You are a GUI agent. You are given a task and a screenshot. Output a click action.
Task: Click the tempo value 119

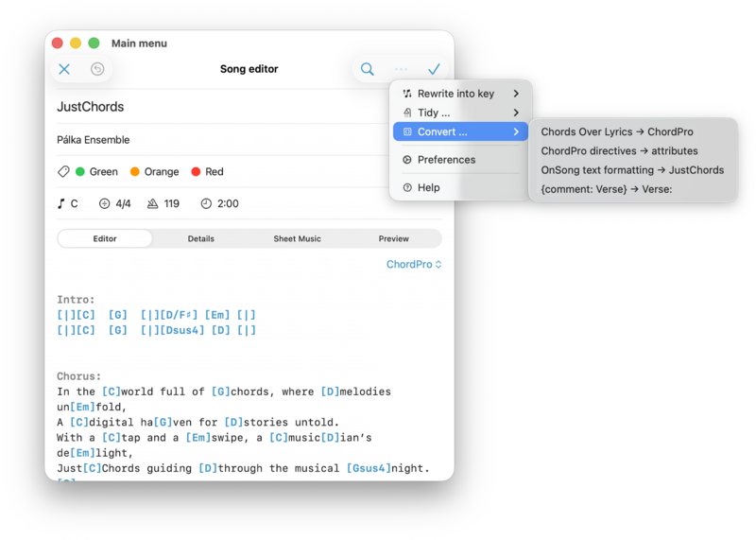(x=172, y=203)
